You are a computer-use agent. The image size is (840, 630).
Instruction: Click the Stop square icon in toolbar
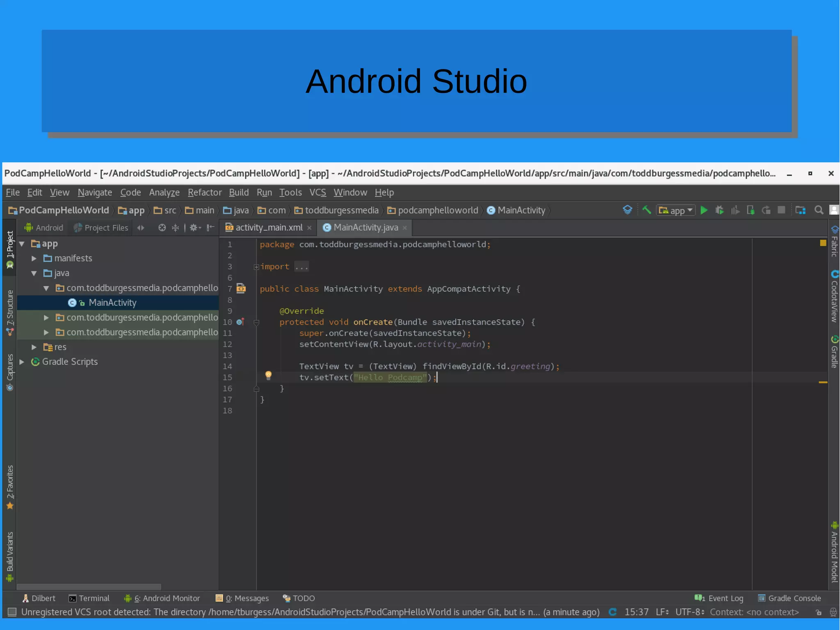pyautogui.click(x=781, y=210)
